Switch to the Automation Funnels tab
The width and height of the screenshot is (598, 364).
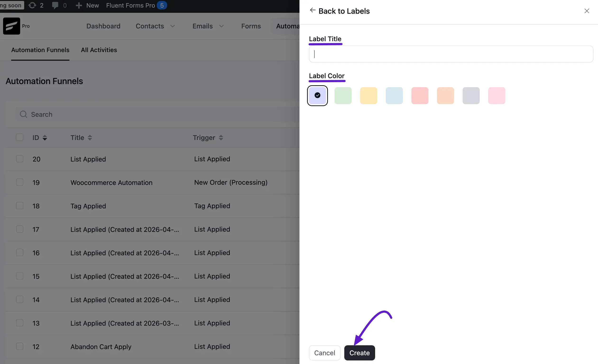pyautogui.click(x=40, y=50)
